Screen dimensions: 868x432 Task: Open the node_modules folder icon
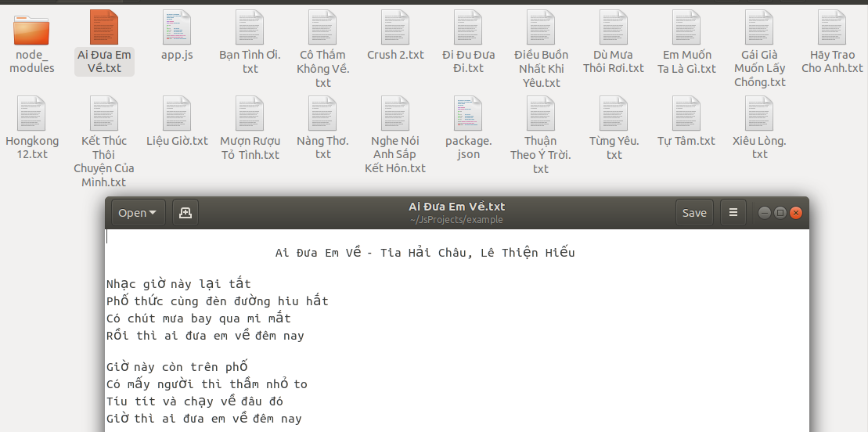[31, 30]
